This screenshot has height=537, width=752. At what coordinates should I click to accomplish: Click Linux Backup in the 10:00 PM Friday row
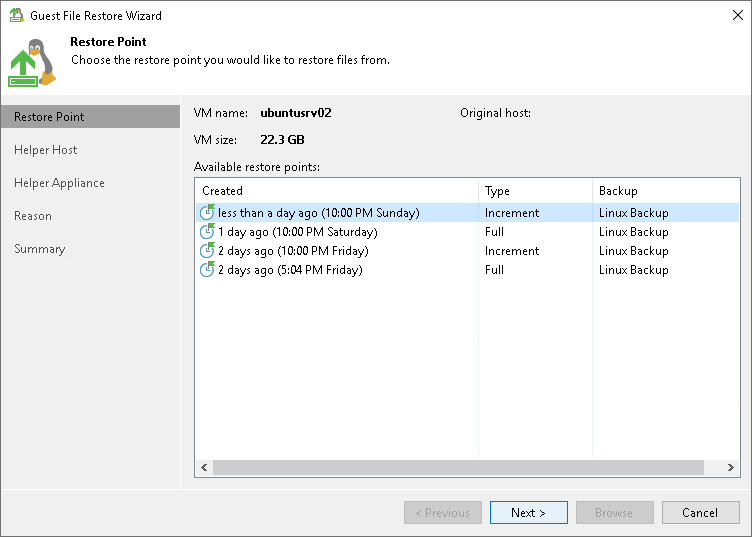click(634, 251)
